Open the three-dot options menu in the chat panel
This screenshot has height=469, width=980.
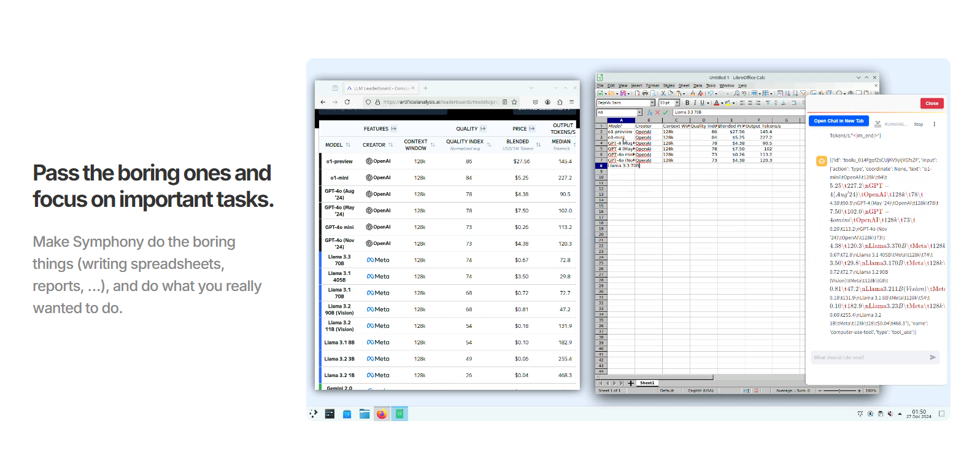(x=935, y=124)
